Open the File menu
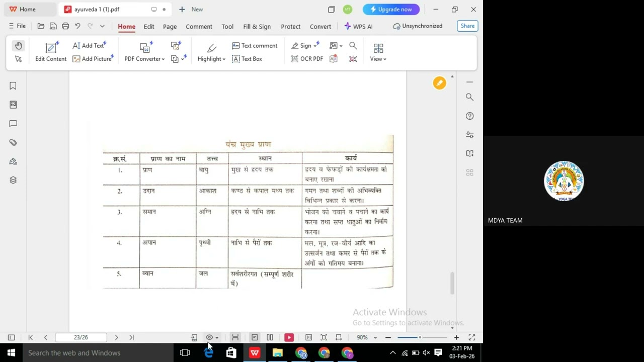The image size is (644, 362). click(17, 26)
